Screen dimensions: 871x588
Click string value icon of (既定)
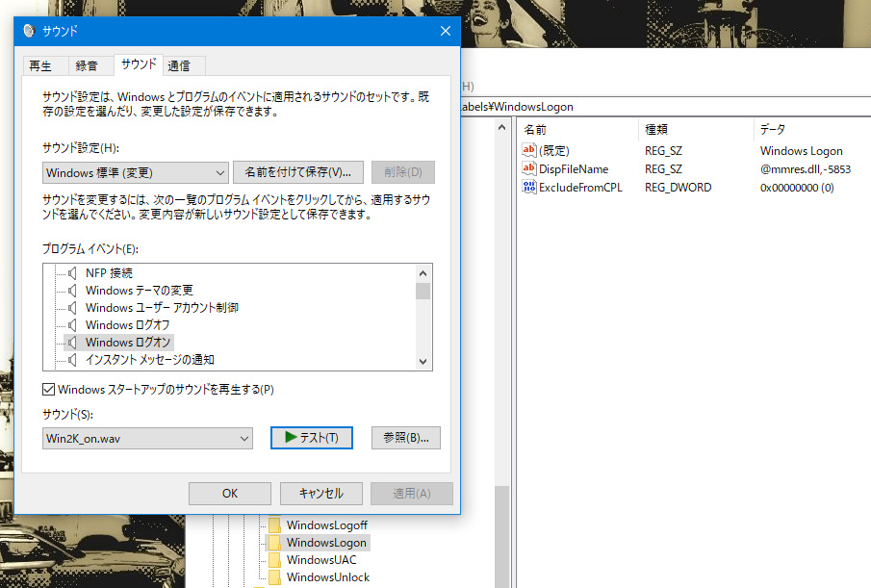[x=528, y=150]
